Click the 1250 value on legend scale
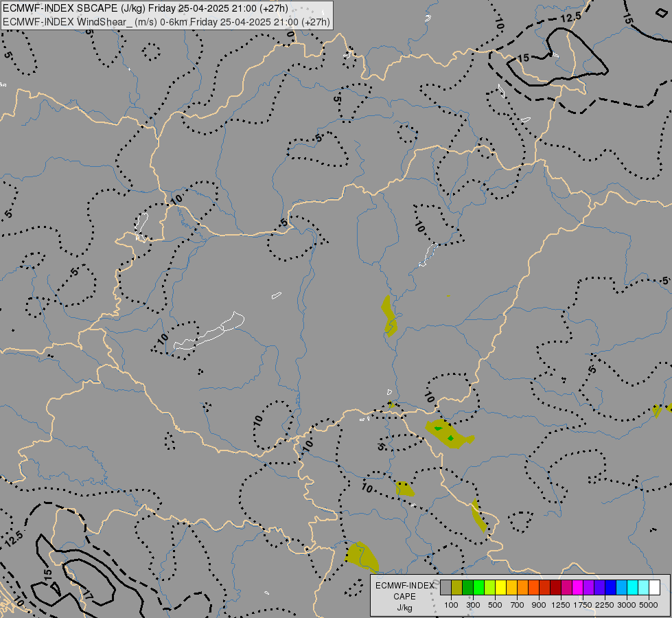The height and width of the screenshot is (618, 672). point(561,605)
